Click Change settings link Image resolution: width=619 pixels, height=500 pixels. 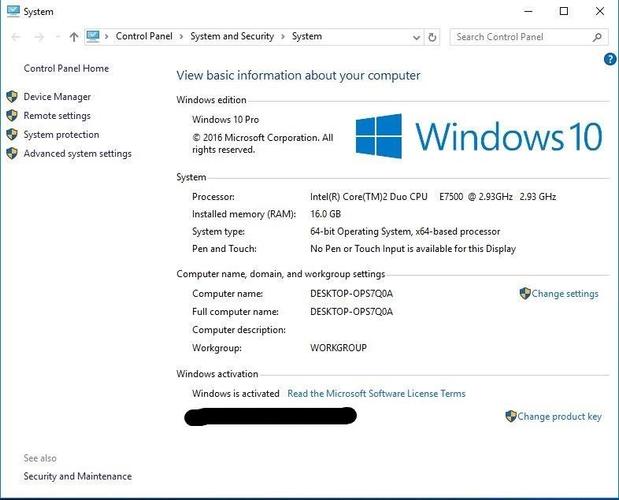[x=565, y=294]
